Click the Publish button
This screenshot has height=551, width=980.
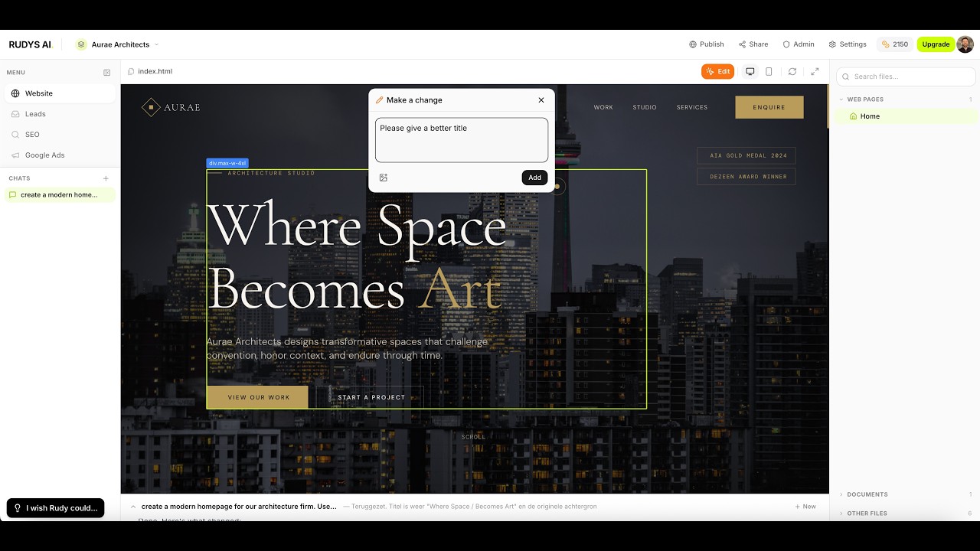click(x=706, y=44)
